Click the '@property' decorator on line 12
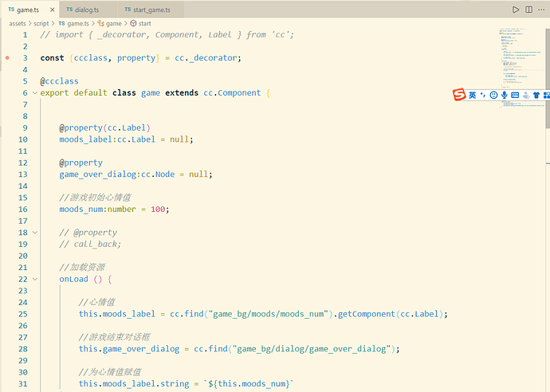The height and width of the screenshot is (392, 550). pos(81,163)
